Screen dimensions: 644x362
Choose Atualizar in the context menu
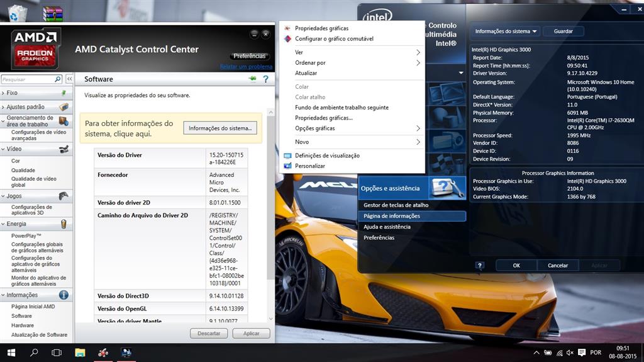coord(352,73)
